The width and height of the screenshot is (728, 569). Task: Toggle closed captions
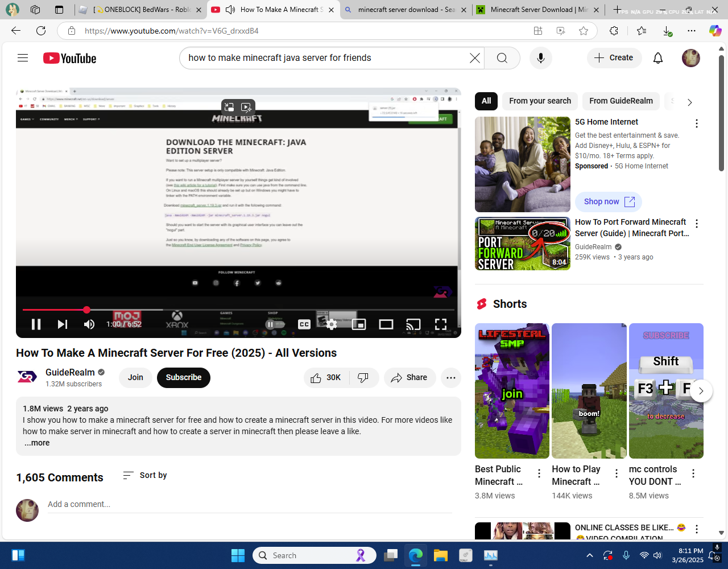304,324
